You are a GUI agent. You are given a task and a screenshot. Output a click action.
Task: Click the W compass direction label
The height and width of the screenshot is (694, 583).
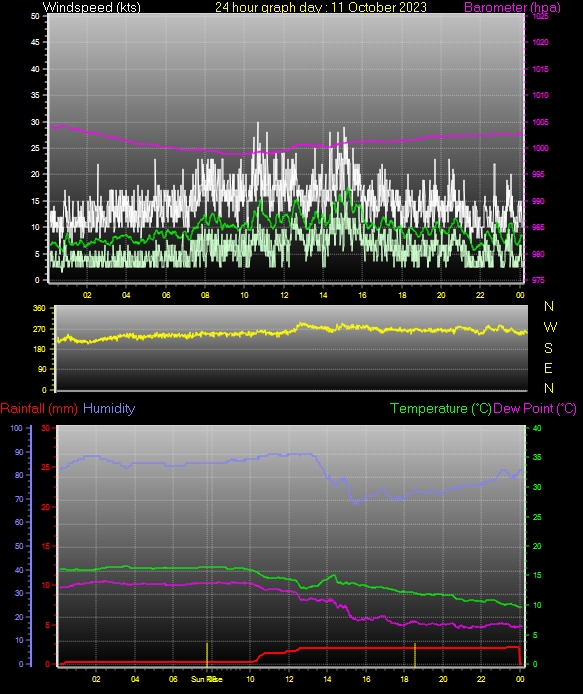tap(550, 327)
